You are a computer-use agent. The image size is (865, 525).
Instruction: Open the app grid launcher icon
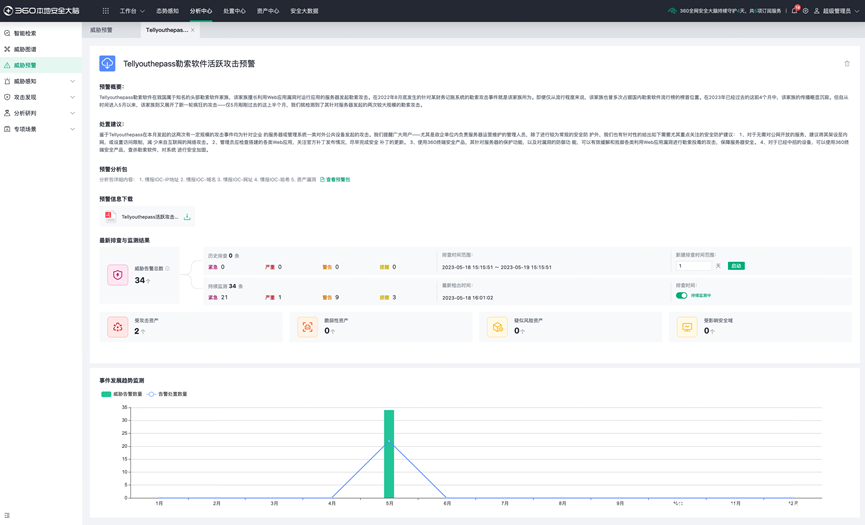(105, 10)
